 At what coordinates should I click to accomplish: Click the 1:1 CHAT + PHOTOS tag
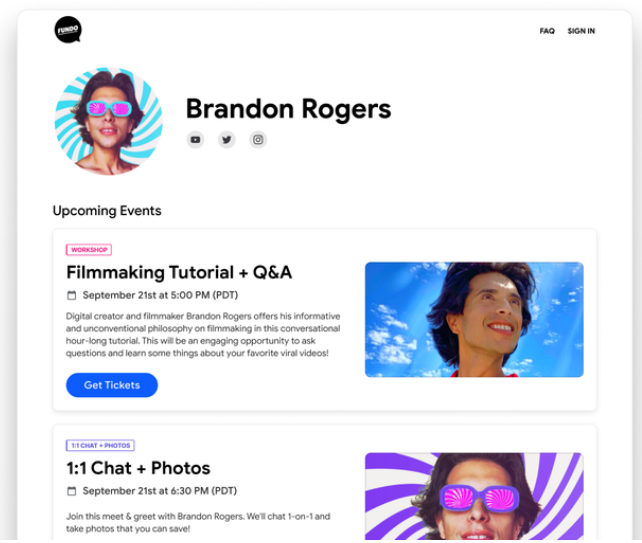point(100,446)
